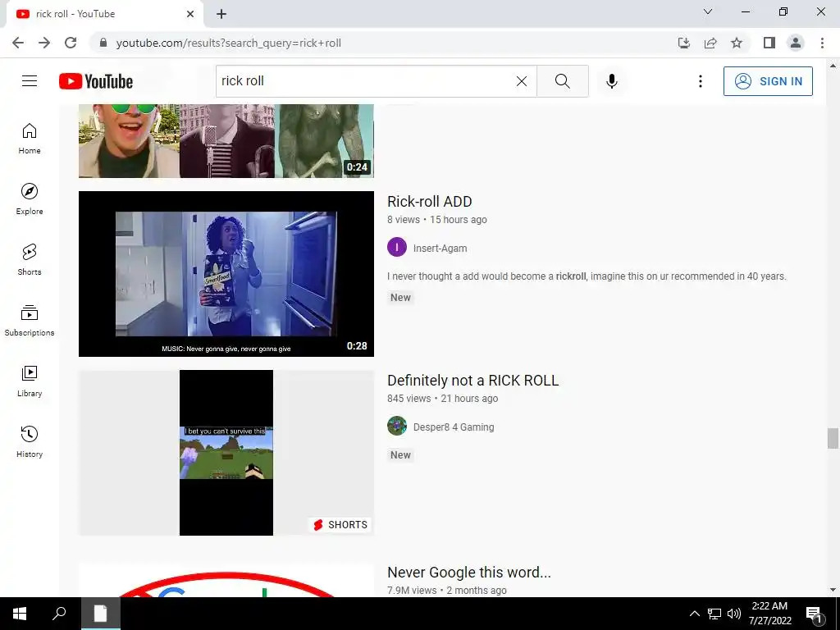Open the 'Rick-roll ADD' title link
The height and width of the screenshot is (630, 840).
tap(430, 202)
